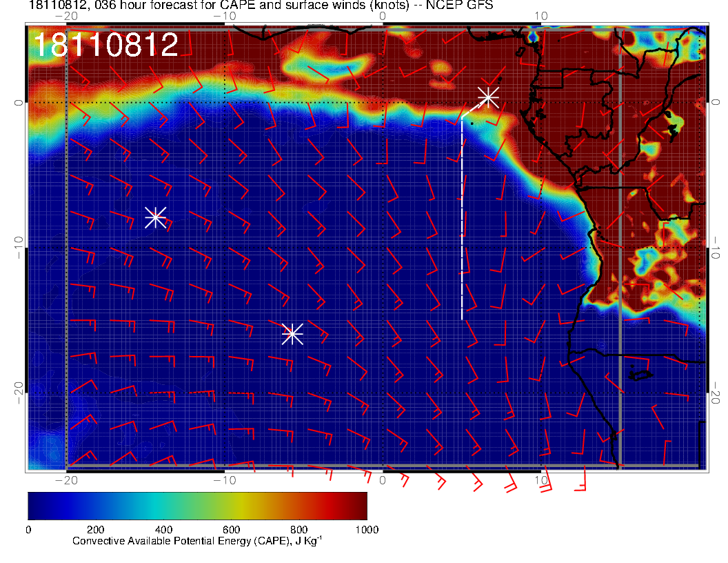Image resolution: width=728 pixels, height=563 pixels.
Task: Click the white asterisk marker near the equator
Action: click(488, 97)
